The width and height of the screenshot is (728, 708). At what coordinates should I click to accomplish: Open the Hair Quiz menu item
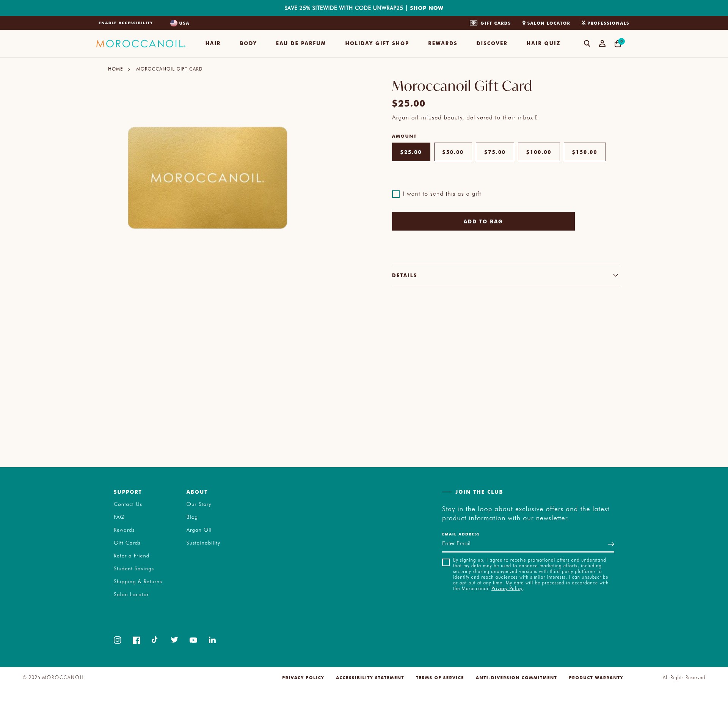point(543,43)
